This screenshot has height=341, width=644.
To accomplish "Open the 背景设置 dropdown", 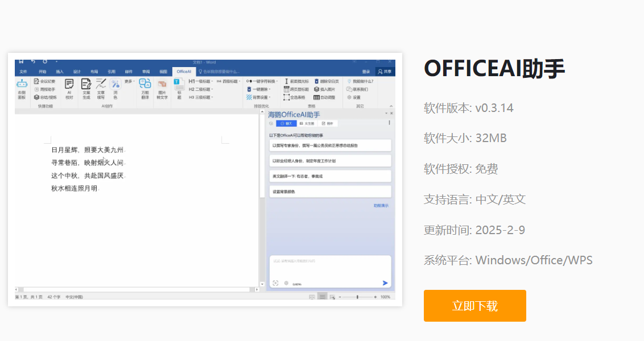I will tap(258, 97).
